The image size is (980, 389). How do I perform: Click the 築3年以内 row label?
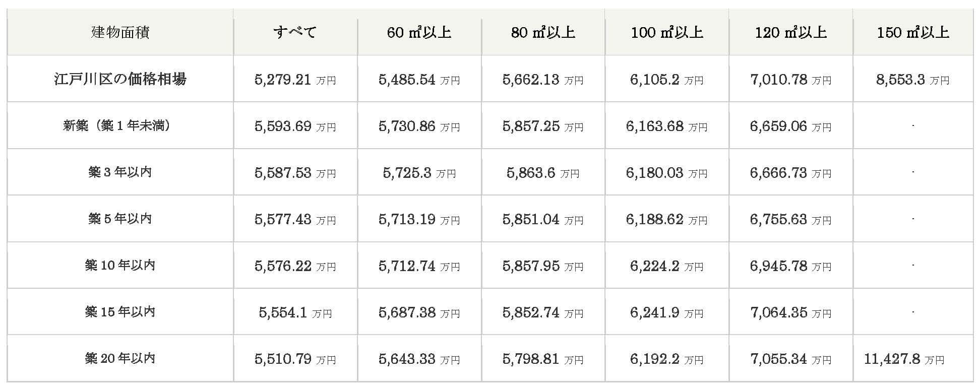pos(120,172)
